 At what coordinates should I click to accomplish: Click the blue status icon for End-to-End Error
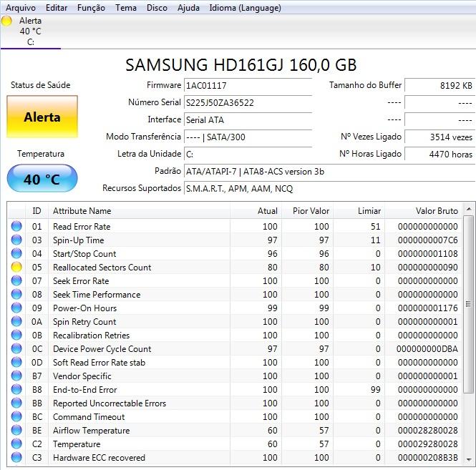click(x=16, y=389)
